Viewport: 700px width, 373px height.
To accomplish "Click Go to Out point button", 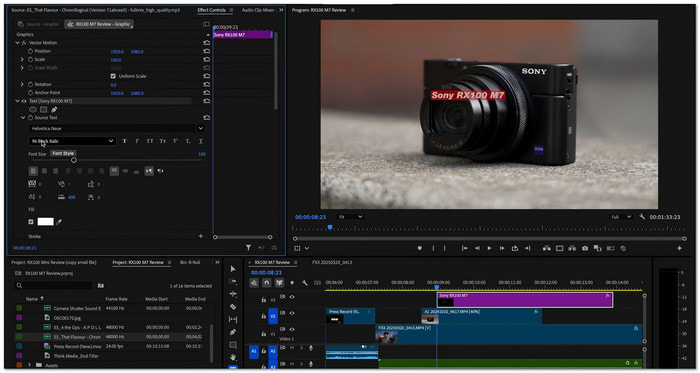I will pyautogui.click(x=527, y=248).
